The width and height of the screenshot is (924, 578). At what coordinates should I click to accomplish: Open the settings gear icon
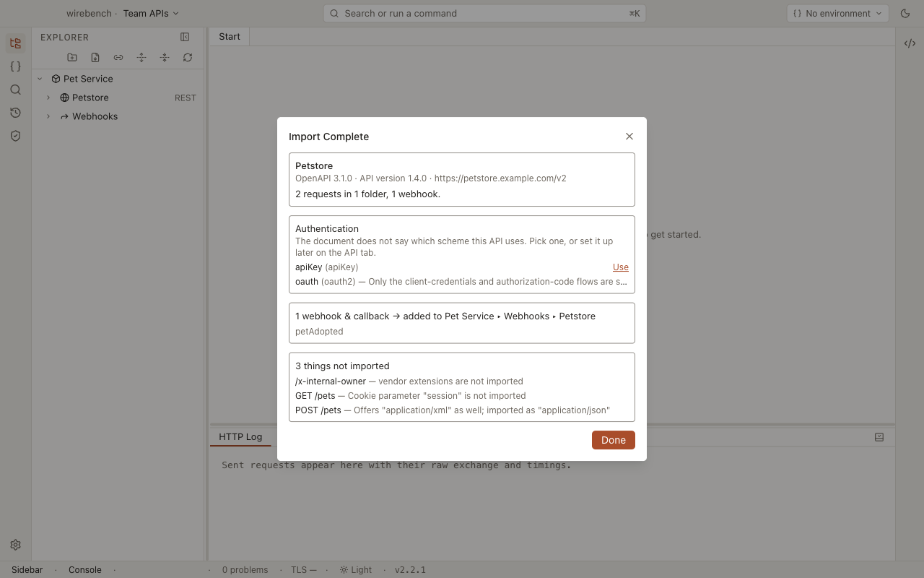click(x=15, y=545)
